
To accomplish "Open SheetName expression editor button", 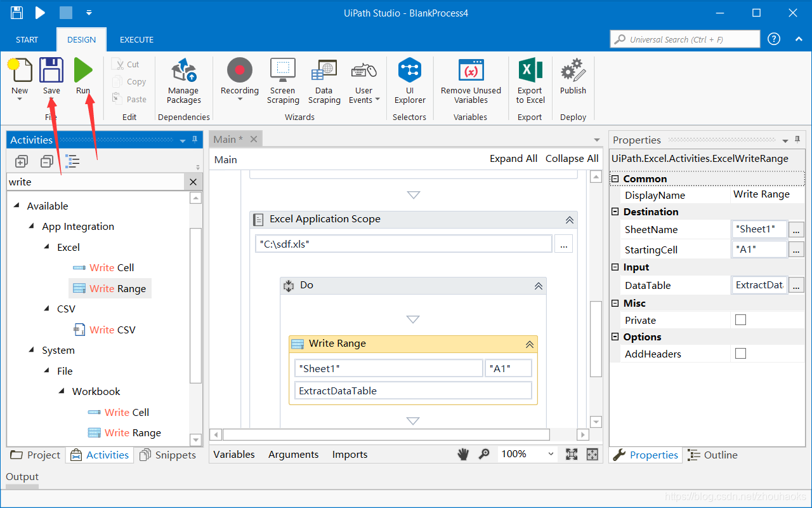I will pos(796,229).
